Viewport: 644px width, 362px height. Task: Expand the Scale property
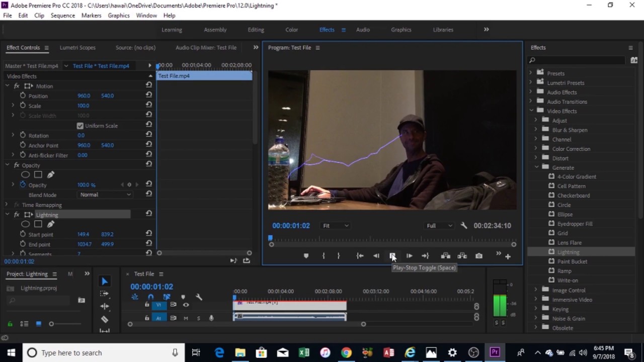(x=13, y=106)
